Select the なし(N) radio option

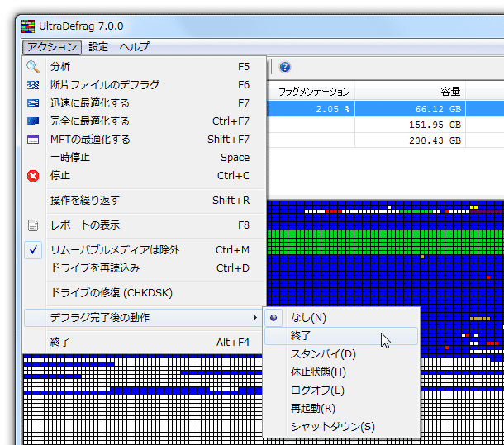click(x=342, y=318)
